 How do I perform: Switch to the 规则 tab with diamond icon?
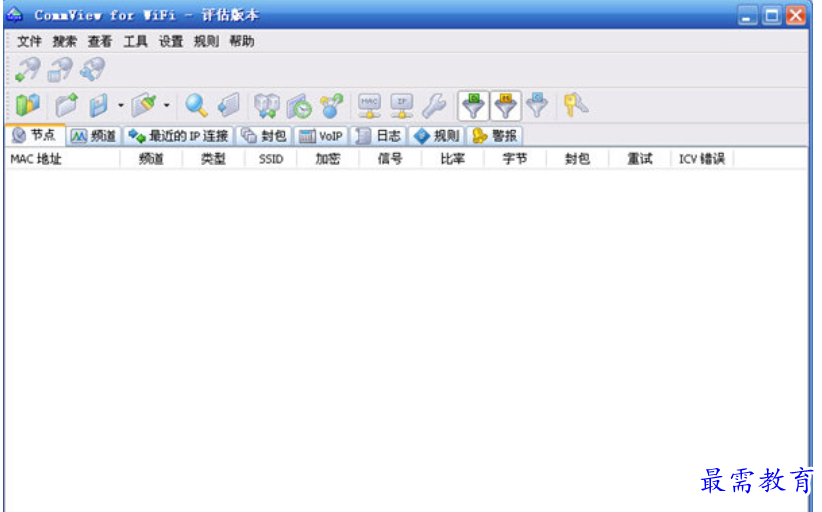point(436,136)
